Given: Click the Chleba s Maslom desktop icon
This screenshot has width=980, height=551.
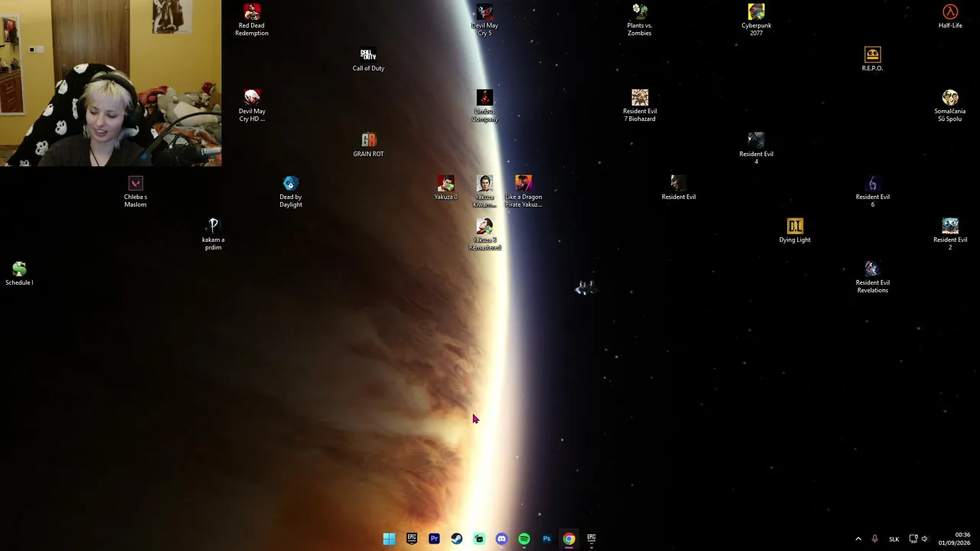Looking at the screenshot, I should [136, 191].
